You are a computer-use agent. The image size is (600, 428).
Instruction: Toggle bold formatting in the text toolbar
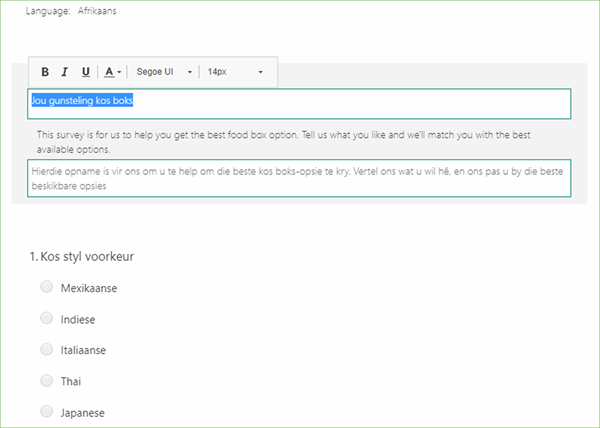point(45,72)
